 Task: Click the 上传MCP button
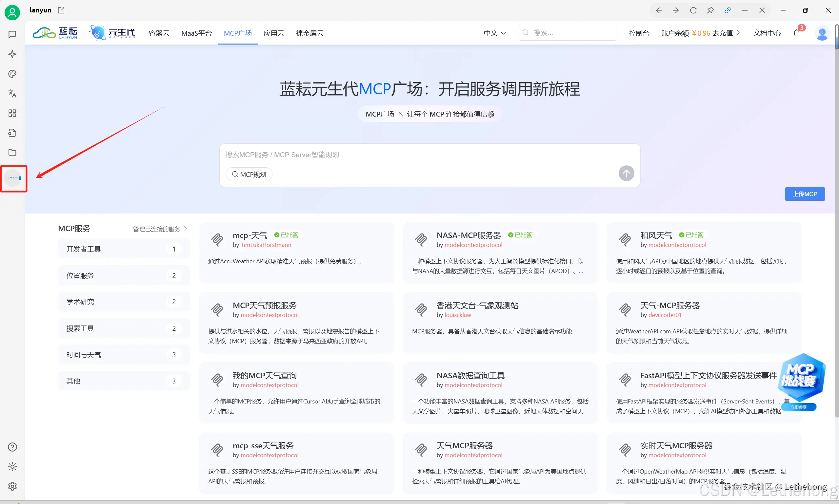[804, 194]
